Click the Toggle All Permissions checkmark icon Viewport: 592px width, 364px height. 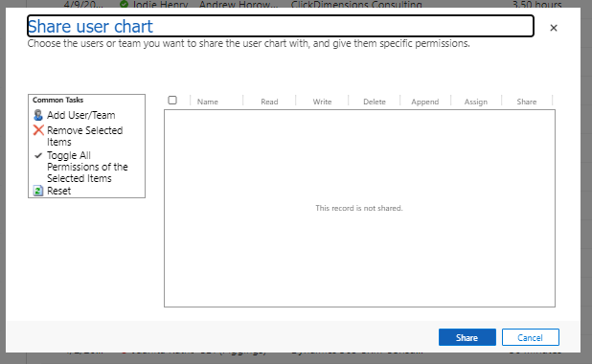(x=38, y=155)
